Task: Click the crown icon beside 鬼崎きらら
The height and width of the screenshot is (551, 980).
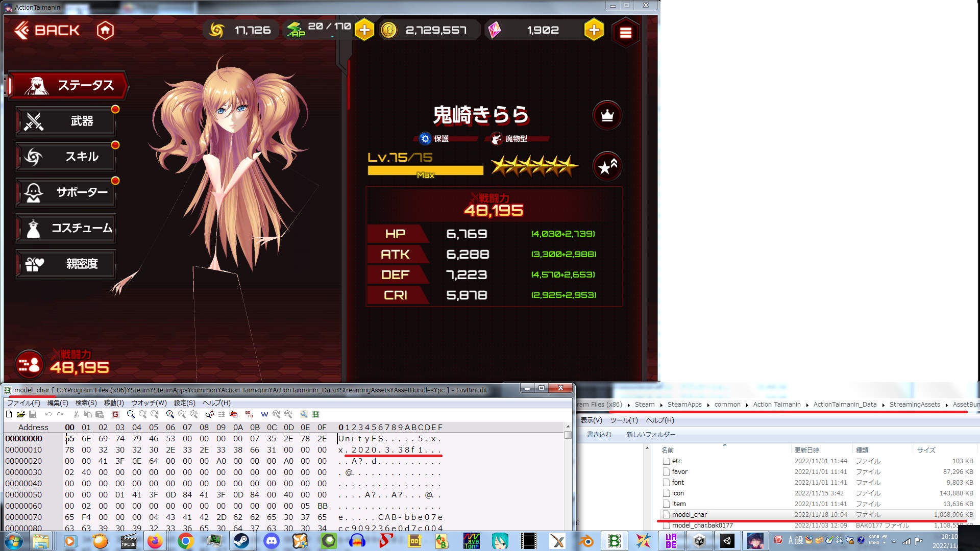Action: point(607,115)
